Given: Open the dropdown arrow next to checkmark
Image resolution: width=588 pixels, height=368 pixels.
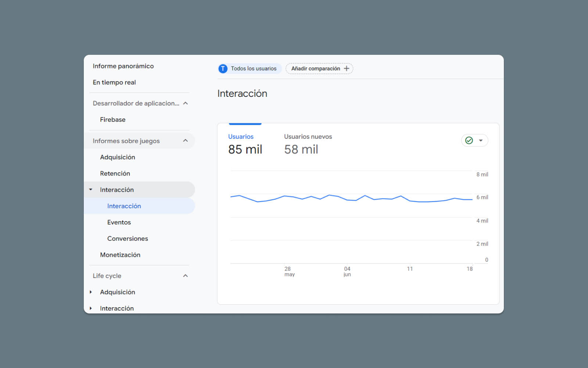Looking at the screenshot, I should tap(481, 140).
